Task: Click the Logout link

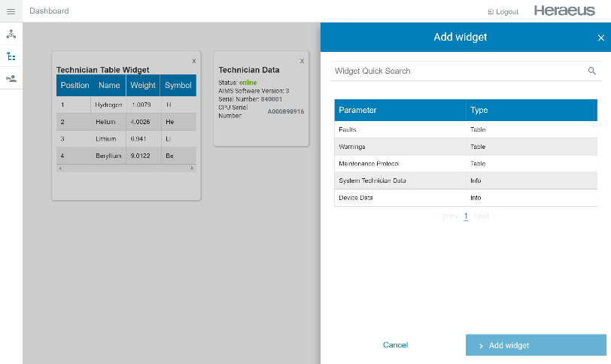Action: [503, 12]
